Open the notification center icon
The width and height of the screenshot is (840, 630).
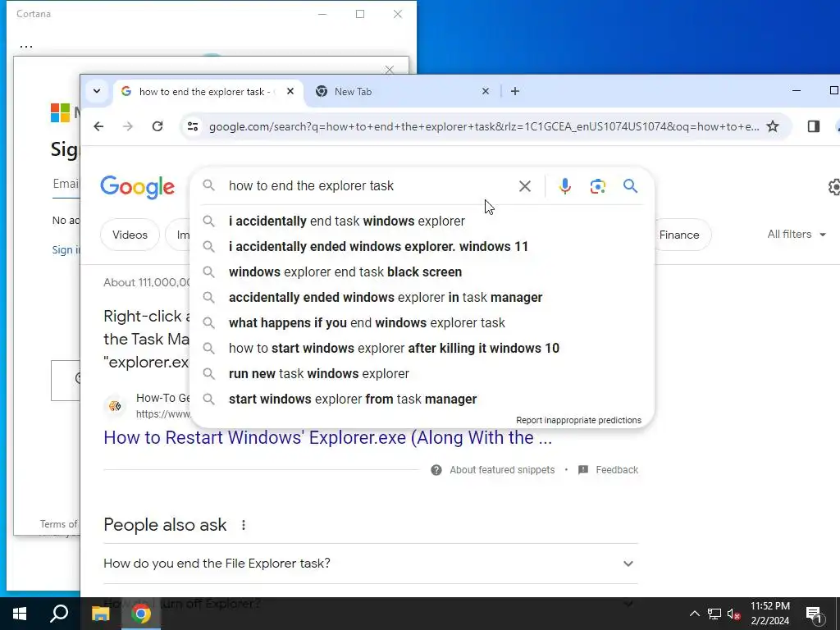[x=815, y=614]
